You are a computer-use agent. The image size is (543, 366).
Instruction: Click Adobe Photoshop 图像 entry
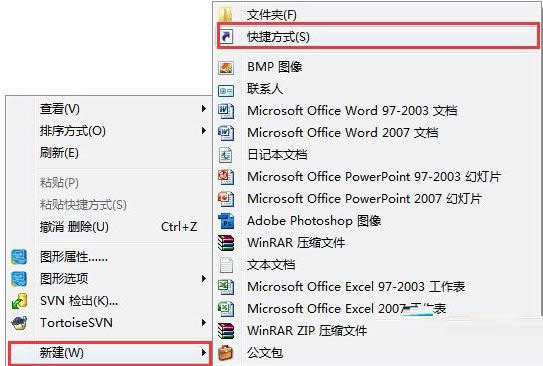[314, 221]
